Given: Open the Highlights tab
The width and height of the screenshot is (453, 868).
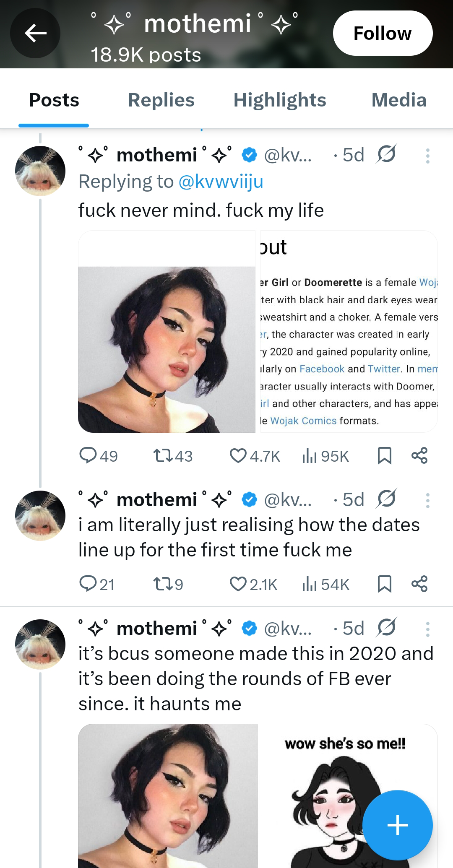Looking at the screenshot, I should 279,100.
